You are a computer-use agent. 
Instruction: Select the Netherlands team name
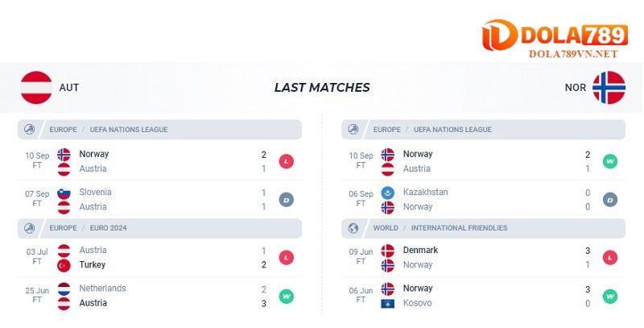[x=102, y=289]
